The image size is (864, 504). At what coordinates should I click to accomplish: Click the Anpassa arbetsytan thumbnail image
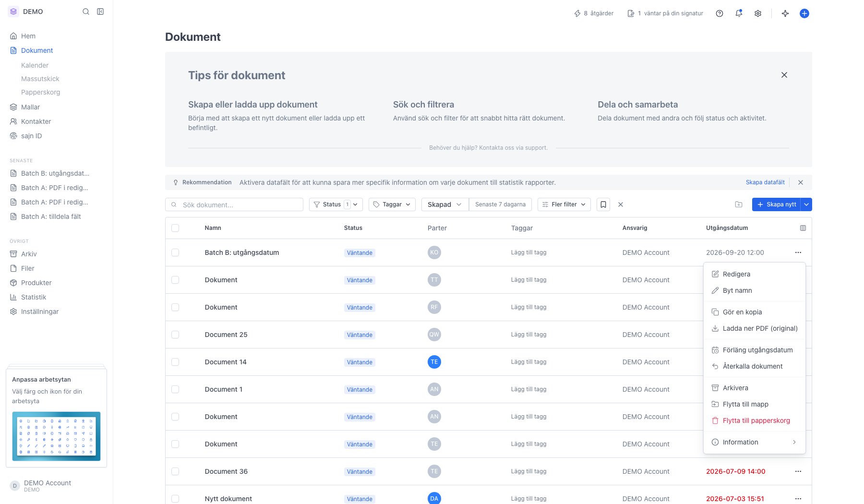(56, 436)
